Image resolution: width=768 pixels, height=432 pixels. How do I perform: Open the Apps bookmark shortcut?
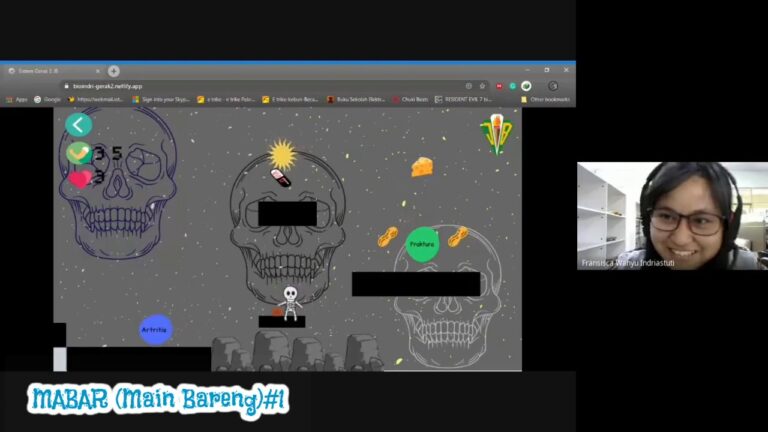point(17,99)
